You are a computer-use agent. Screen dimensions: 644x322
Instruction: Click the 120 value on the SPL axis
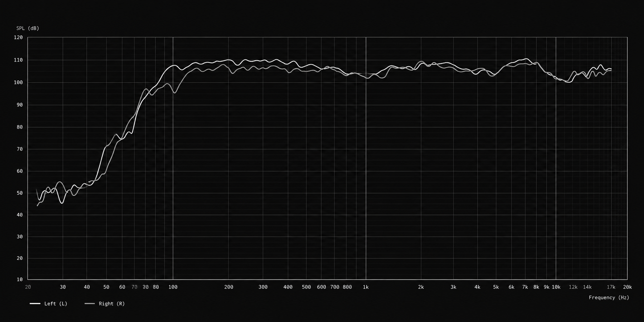click(x=18, y=37)
